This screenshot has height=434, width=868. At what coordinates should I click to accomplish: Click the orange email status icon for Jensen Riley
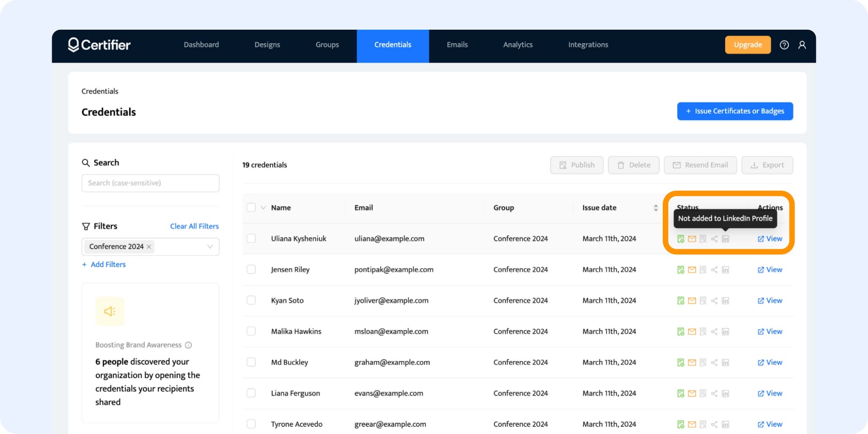tap(691, 269)
